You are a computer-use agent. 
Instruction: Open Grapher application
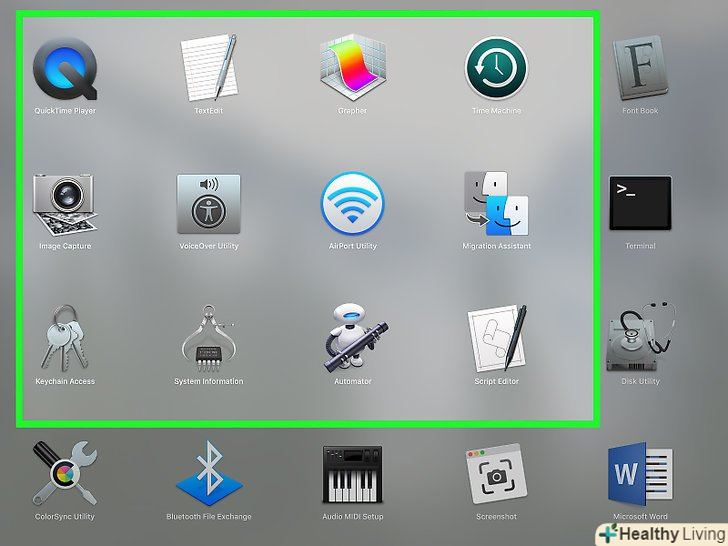pos(353,67)
